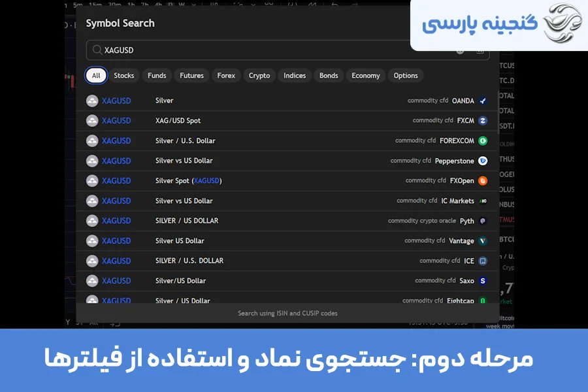Filter results by Funds
The height and width of the screenshot is (392, 588).
[x=157, y=75]
